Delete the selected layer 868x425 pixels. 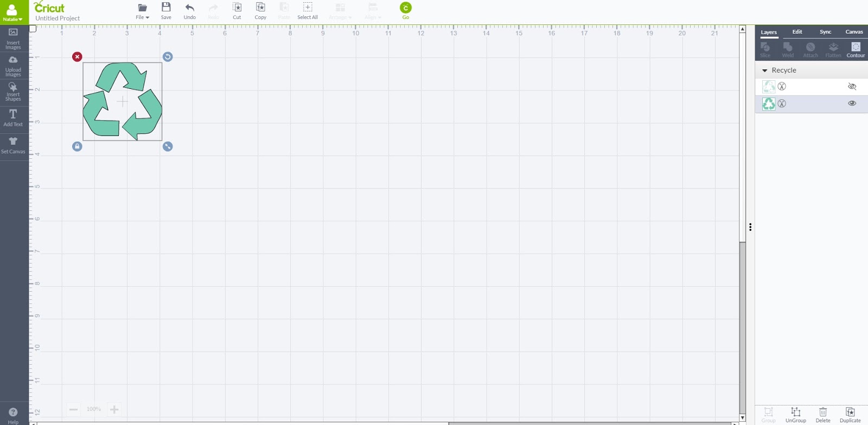823,415
